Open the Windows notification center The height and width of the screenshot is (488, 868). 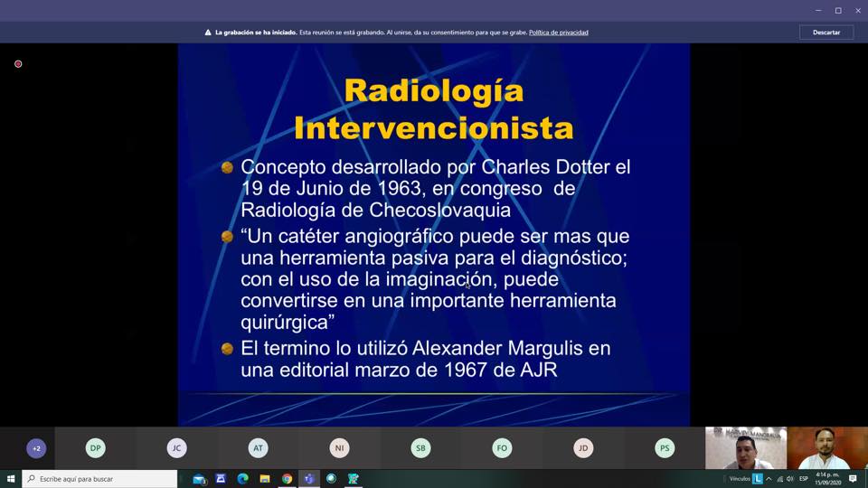853,479
